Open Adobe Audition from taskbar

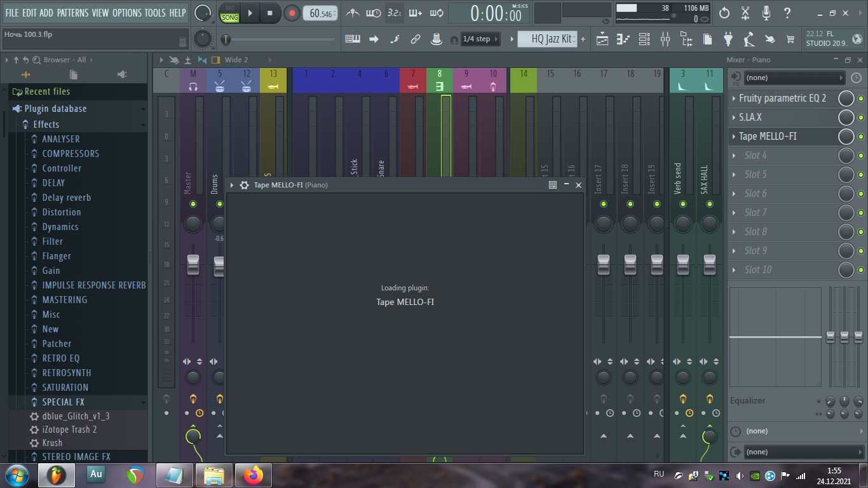[96, 475]
